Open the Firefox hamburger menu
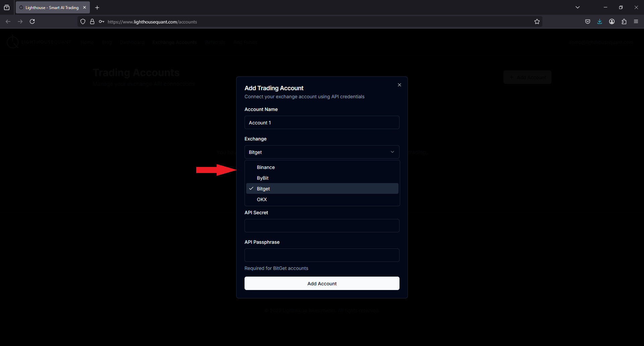644x346 pixels. [636, 22]
